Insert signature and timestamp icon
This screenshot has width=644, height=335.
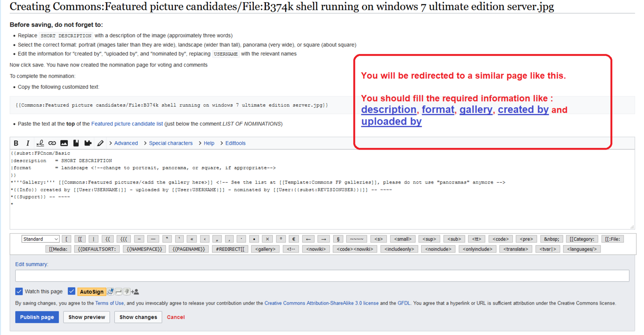coord(40,143)
